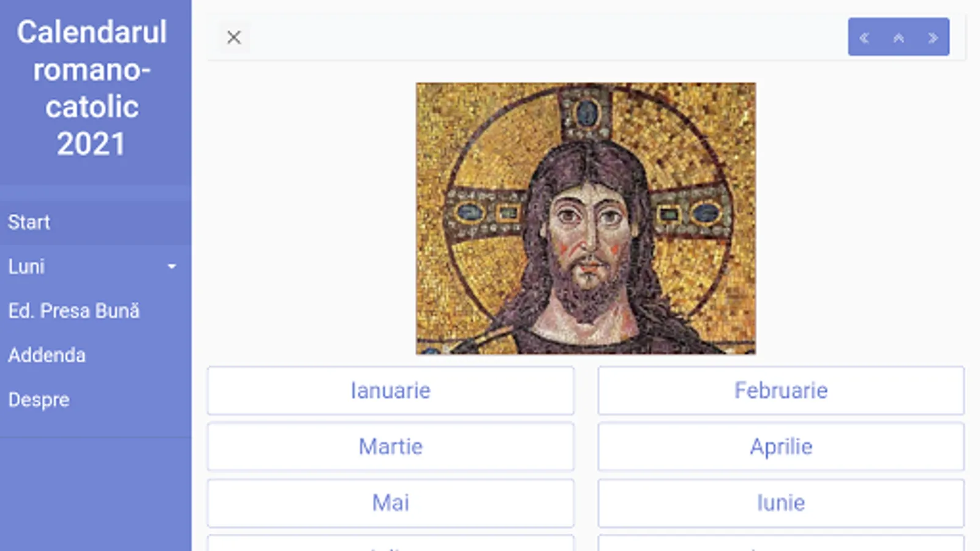Click the partially visible Iulie button
Screen dimensions: 980x551
pos(390,544)
